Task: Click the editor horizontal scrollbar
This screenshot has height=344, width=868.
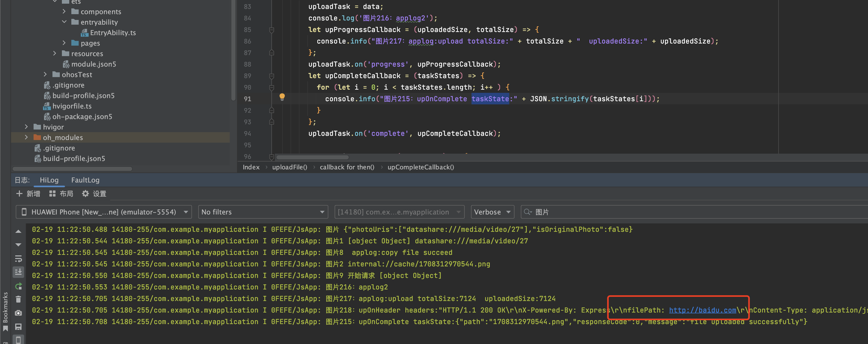Action: click(x=312, y=157)
